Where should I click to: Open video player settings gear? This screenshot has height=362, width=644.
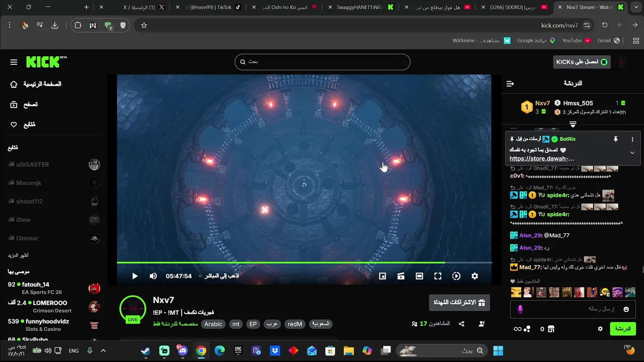[474, 276]
